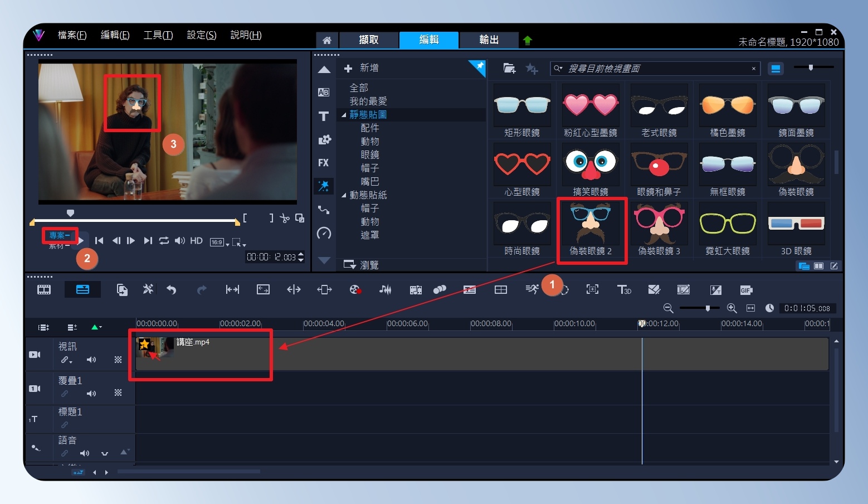The image size is (868, 504).
Task: Click the 瀏覽 browse button
Action: tap(361, 265)
